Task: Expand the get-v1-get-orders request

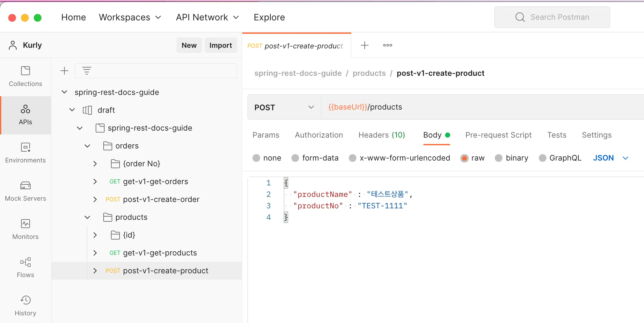Action: point(95,182)
